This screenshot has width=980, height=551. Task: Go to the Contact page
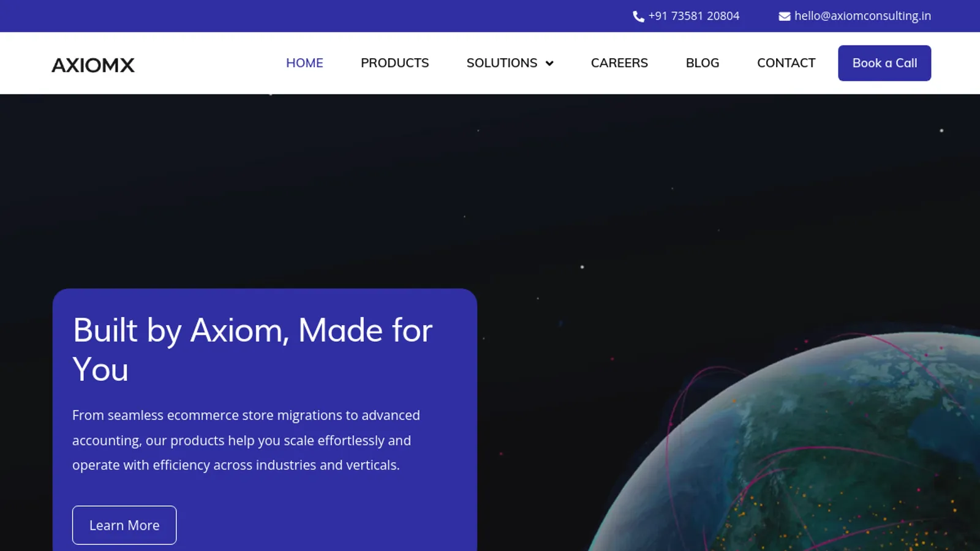pyautogui.click(x=786, y=63)
